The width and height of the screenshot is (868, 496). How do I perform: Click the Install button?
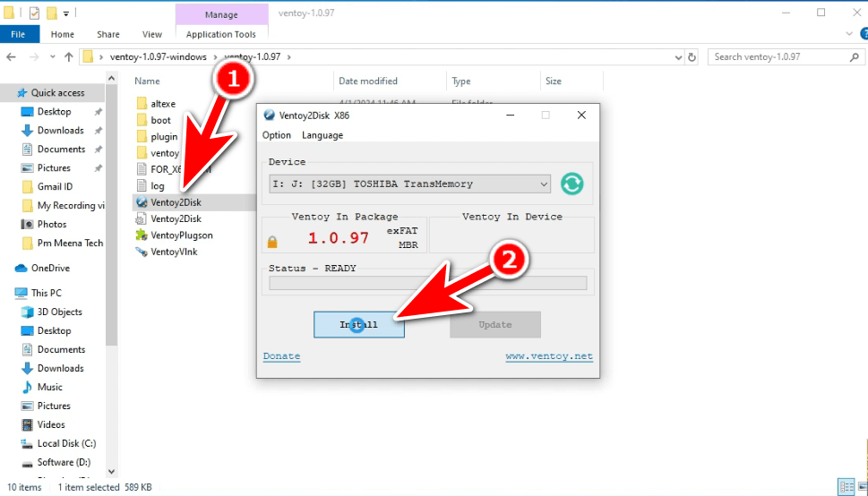tap(358, 325)
